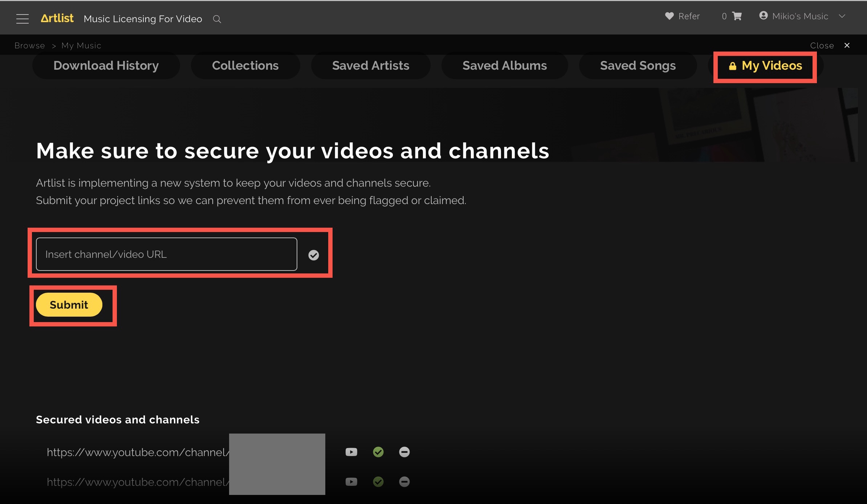The width and height of the screenshot is (867, 504).
Task: Click YouTube icon on second secured channel
Action: pos(351,482)
